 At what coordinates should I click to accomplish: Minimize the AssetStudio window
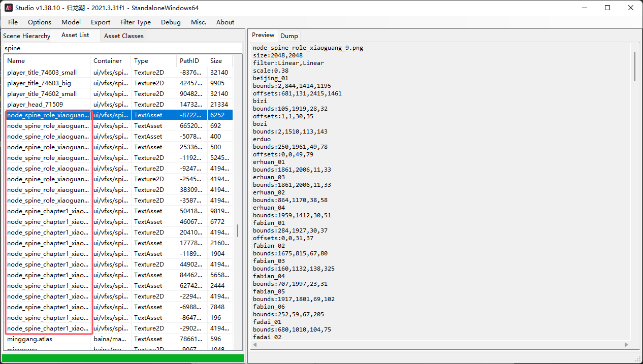pyautogui.click(x=585, y=8)
